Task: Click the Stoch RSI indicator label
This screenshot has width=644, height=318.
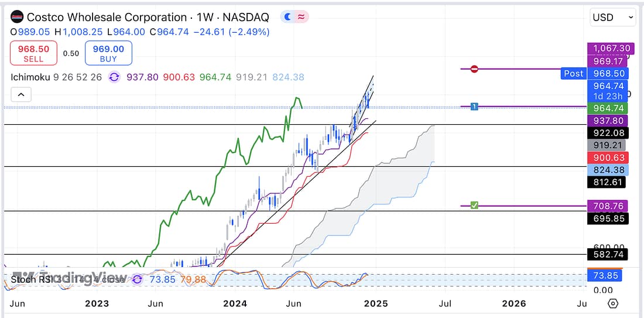Action: [x=32, y=280]
